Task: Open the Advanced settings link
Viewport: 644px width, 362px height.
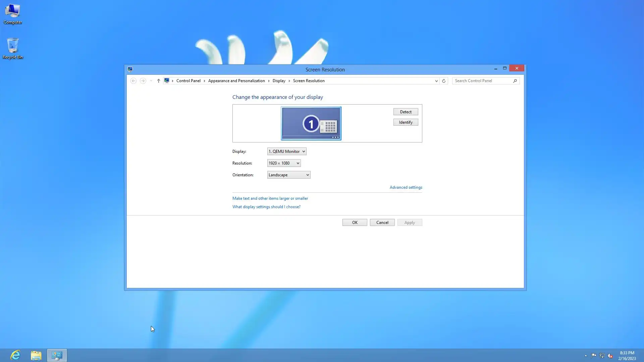Action: (x=406, y=187)
